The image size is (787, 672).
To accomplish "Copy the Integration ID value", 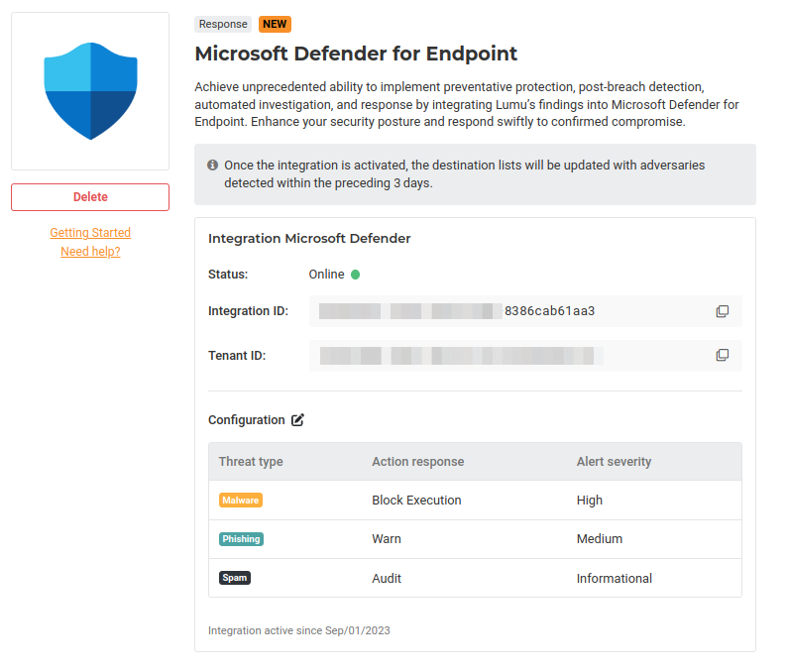I will tap(722, 311).
